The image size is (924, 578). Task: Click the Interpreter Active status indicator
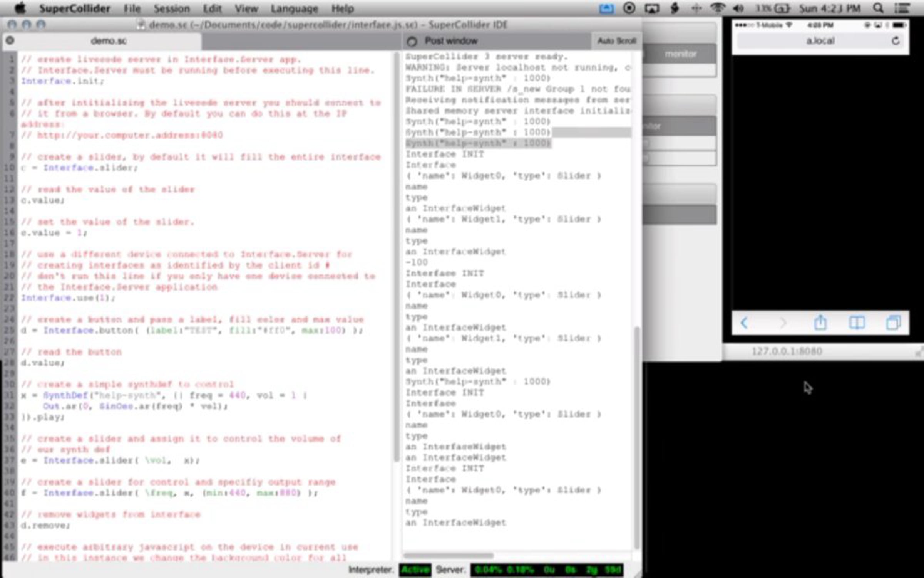pyautogui.click(x=415, y=570)
